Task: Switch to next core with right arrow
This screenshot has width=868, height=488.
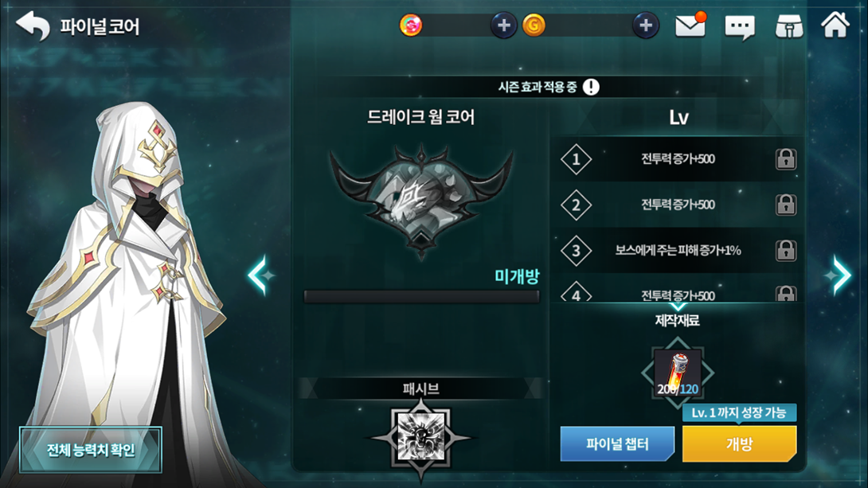Action: tap(839, 275)
